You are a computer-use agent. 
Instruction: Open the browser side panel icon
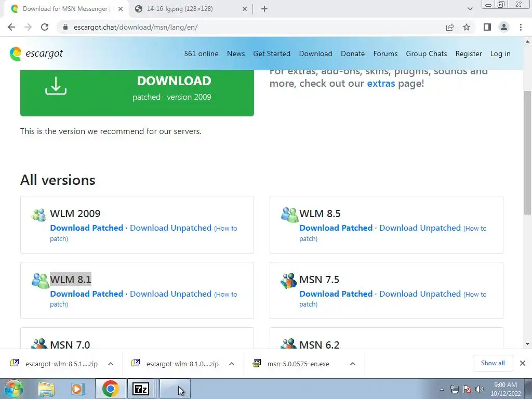[x=487, y=27]
